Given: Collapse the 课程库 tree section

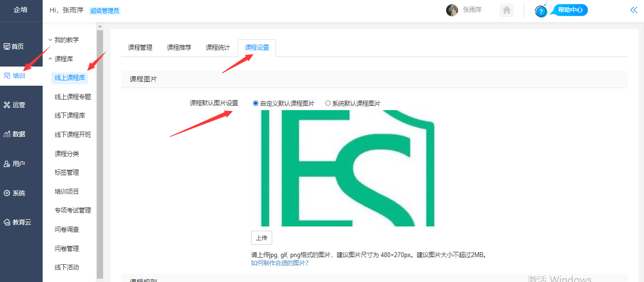Looking at the screenshot, I should (x=50, y=59).
